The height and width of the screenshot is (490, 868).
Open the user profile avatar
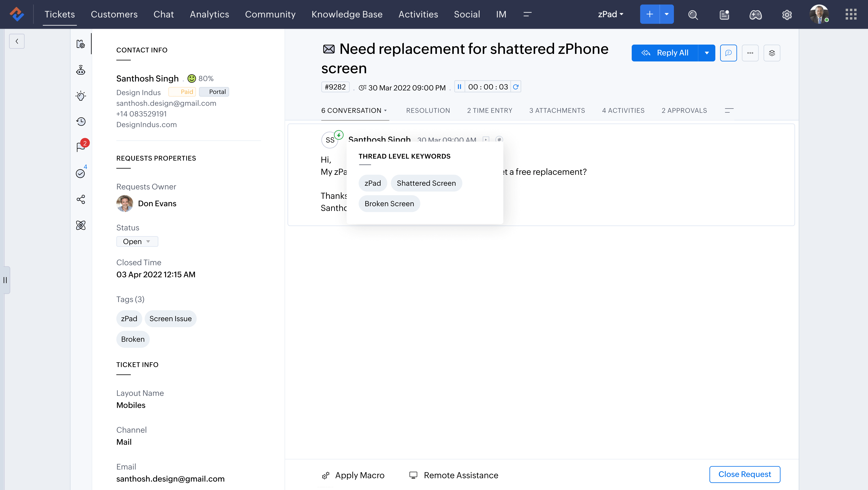[x=819, y=14]
